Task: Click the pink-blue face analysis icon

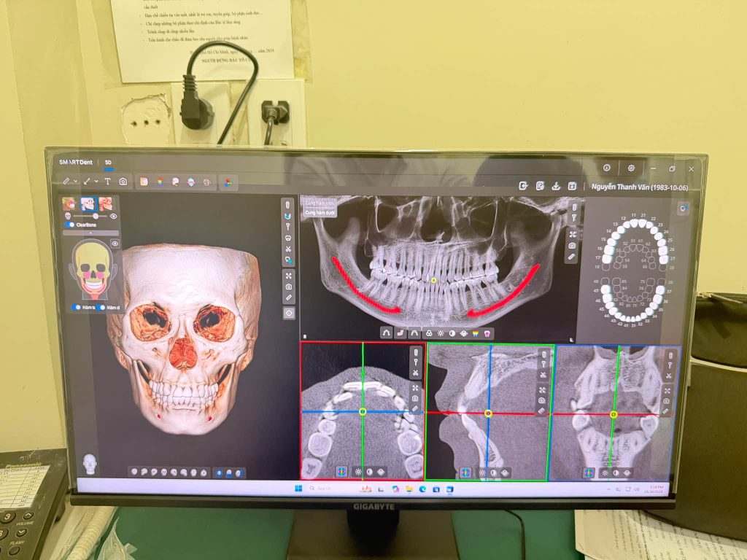Action: point(191,182)
